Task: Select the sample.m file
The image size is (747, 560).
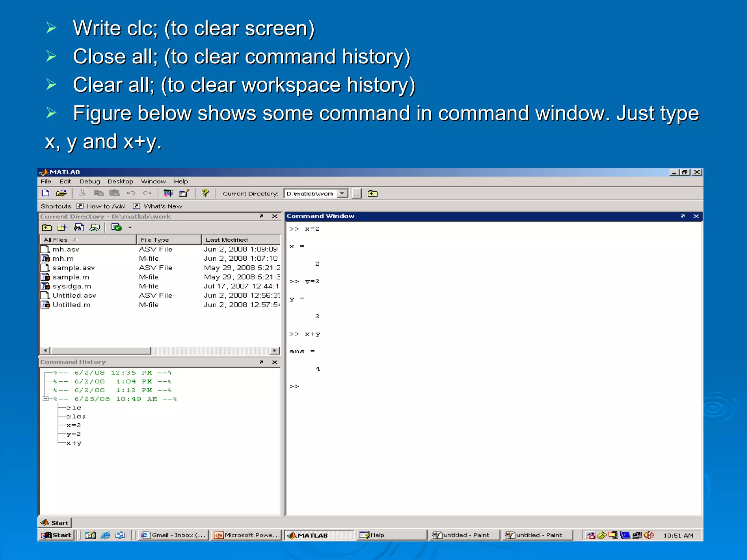Action: tap(71, 277)
